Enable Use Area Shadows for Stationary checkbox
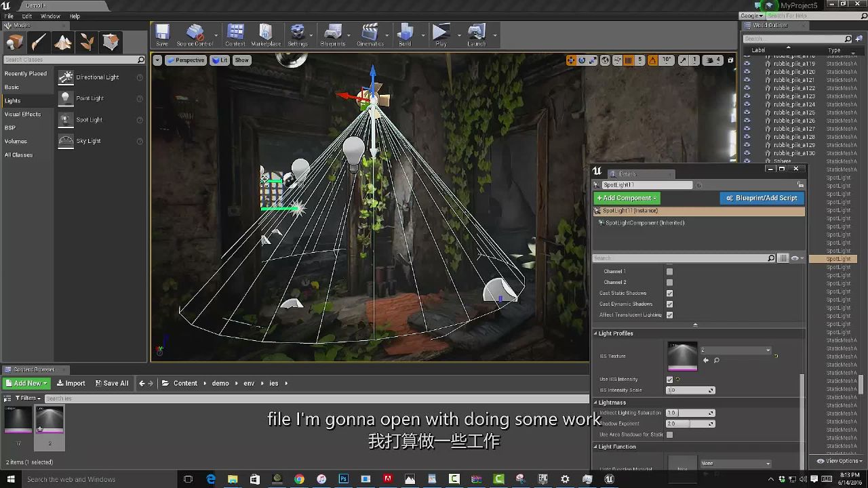The width and height of the screenshot is (868, 488). (x=669, y=434)
